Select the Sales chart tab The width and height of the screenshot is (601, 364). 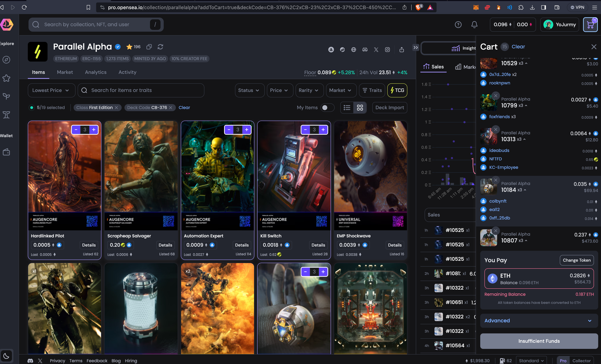pyautogui.click(x=433, y=67)
